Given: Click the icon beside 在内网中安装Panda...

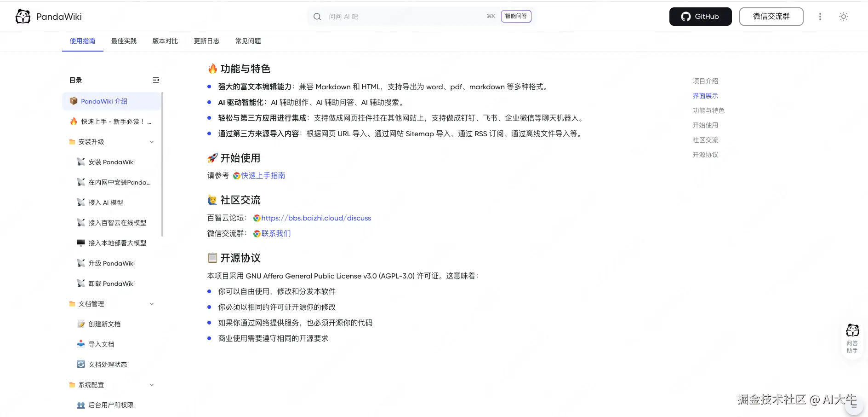Looking at the screenshot, I should [x=81, y=182].
